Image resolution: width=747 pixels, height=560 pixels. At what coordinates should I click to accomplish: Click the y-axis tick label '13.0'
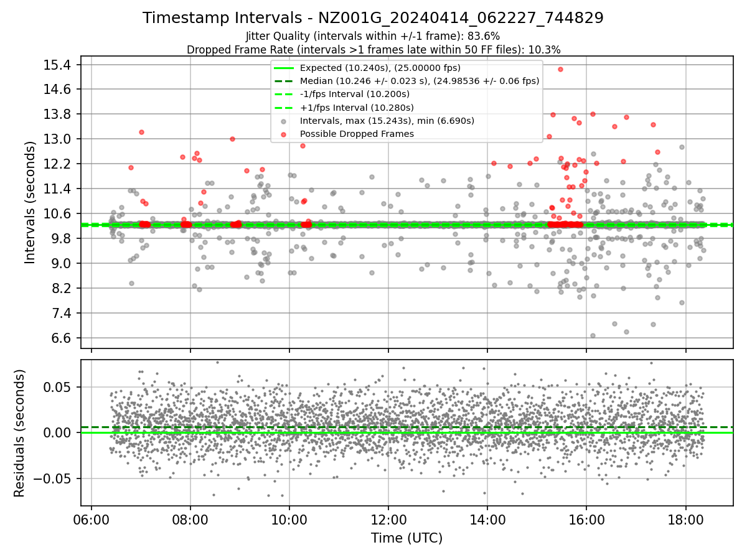pos(59,139)
